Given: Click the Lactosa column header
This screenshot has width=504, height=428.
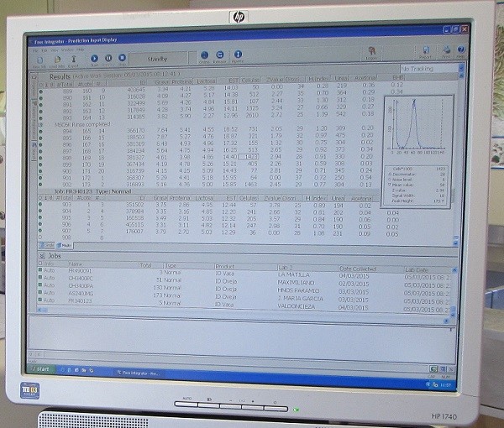Looking at the screenshot, I should pos(209,81).
